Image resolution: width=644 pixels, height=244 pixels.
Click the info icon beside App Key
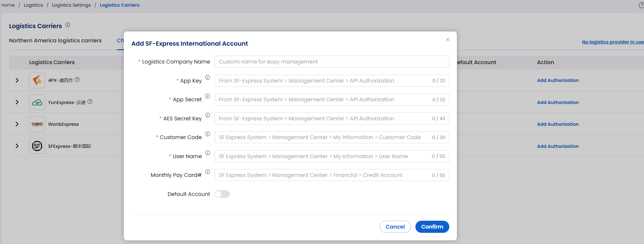click(207, 77)
